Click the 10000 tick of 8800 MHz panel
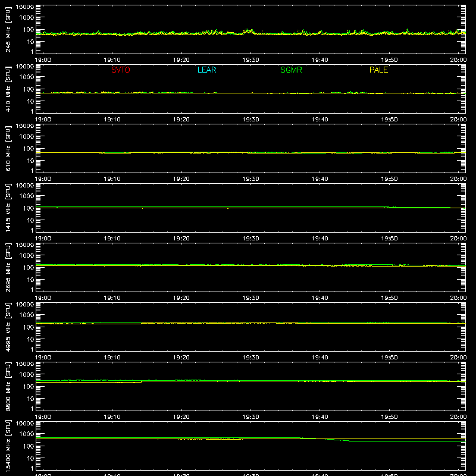This screenshot has height=476, width=476. tap(25, 364)
